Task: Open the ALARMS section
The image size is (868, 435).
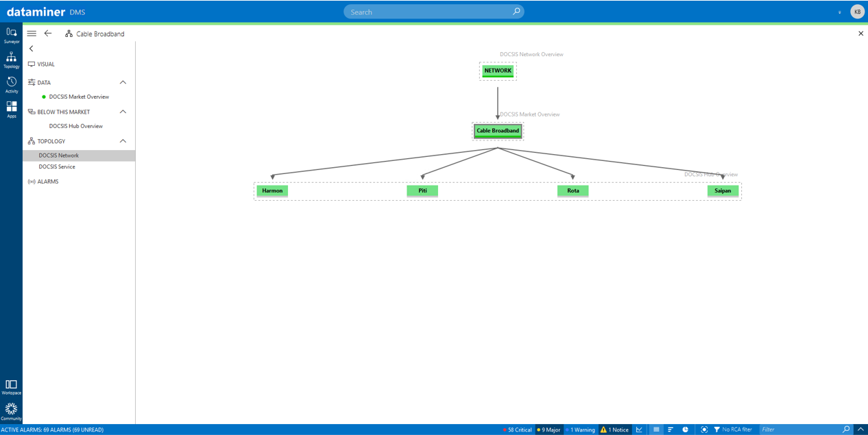Action: pos(43,182)
